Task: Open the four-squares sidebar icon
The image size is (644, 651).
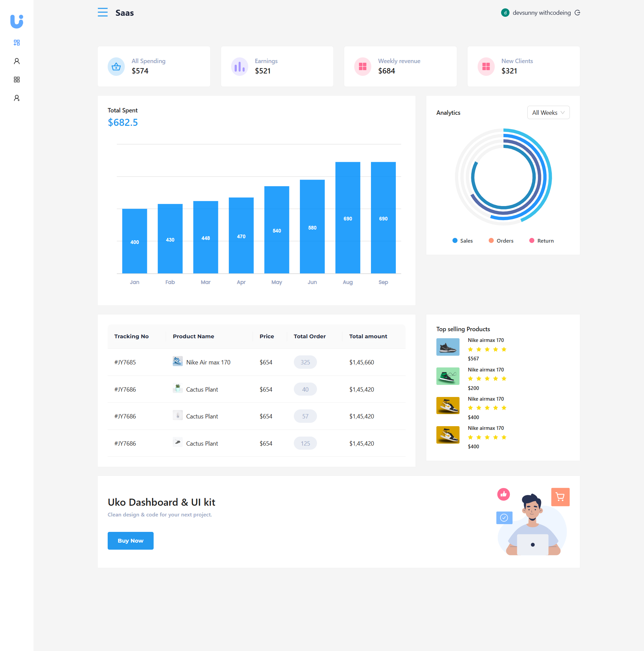Action: pyautogui.click(x=16, y=80)
